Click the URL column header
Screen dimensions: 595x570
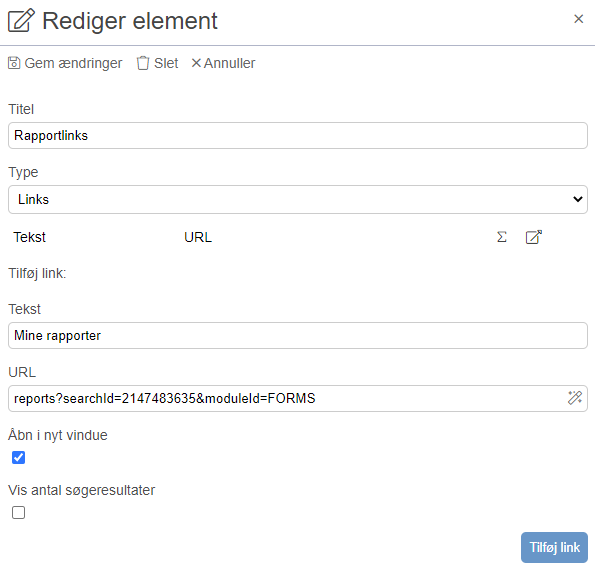coord(198,237)
